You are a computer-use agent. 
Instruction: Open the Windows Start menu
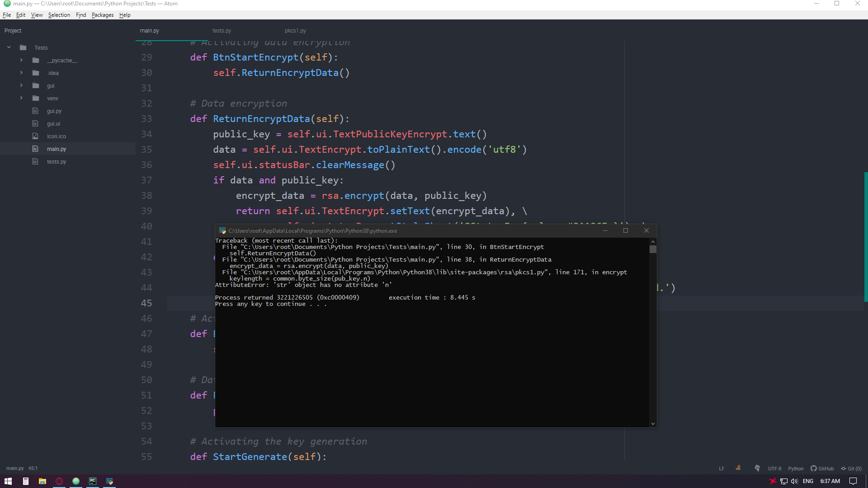pos(8,481)
